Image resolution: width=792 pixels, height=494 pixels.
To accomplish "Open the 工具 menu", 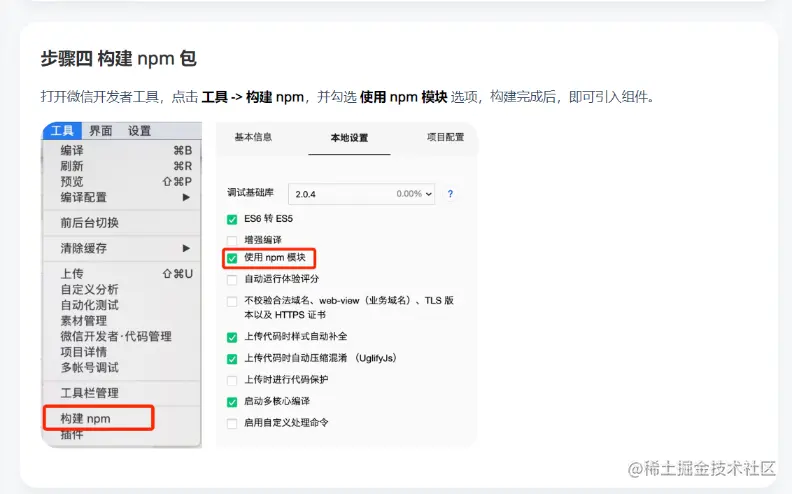I will pyautogui.click(x=62, y=131).
